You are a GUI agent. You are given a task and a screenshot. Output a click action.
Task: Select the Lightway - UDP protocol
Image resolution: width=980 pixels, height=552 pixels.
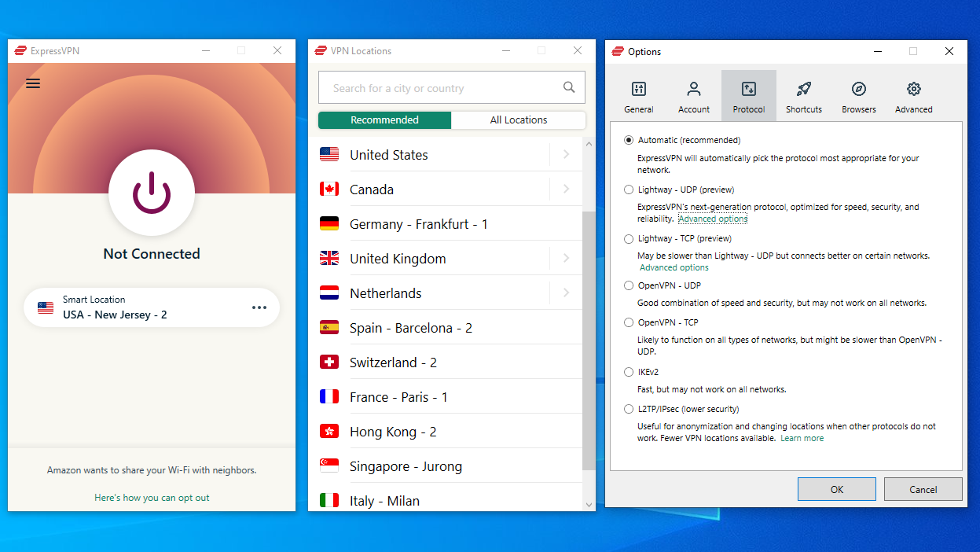(629, 190)
